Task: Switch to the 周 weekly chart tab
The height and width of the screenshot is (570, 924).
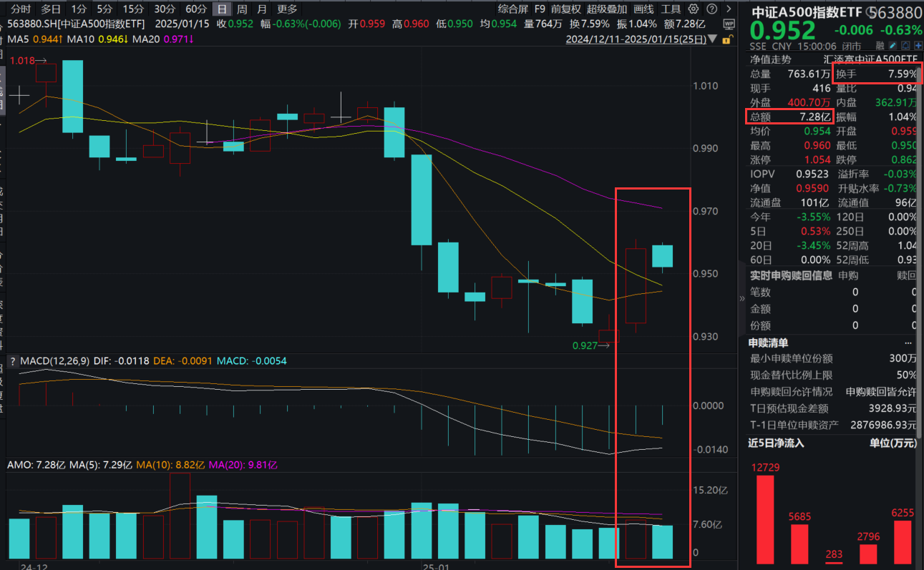Action: 242,9
